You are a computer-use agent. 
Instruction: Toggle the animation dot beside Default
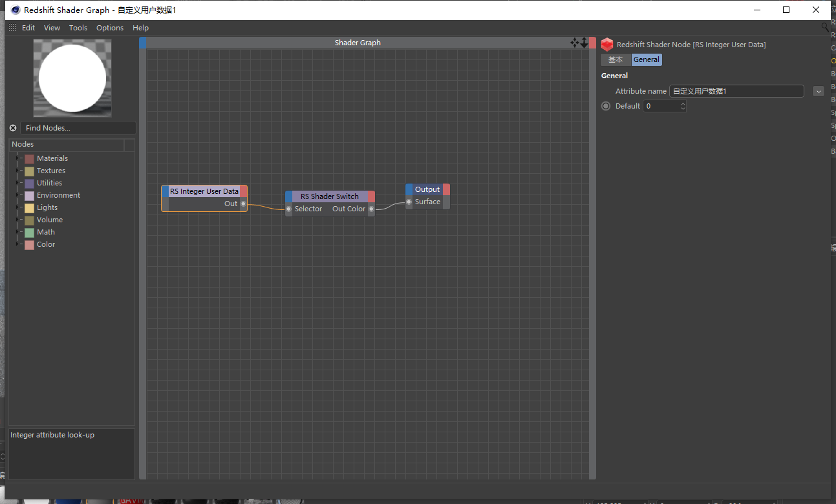point(606,106)
